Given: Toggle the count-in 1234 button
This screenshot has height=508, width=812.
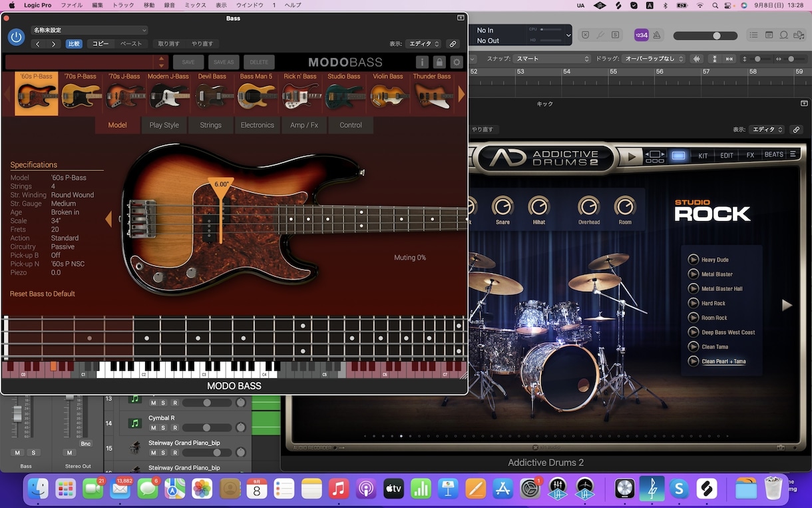Looking at the screenshot, I should coord(642,35).
